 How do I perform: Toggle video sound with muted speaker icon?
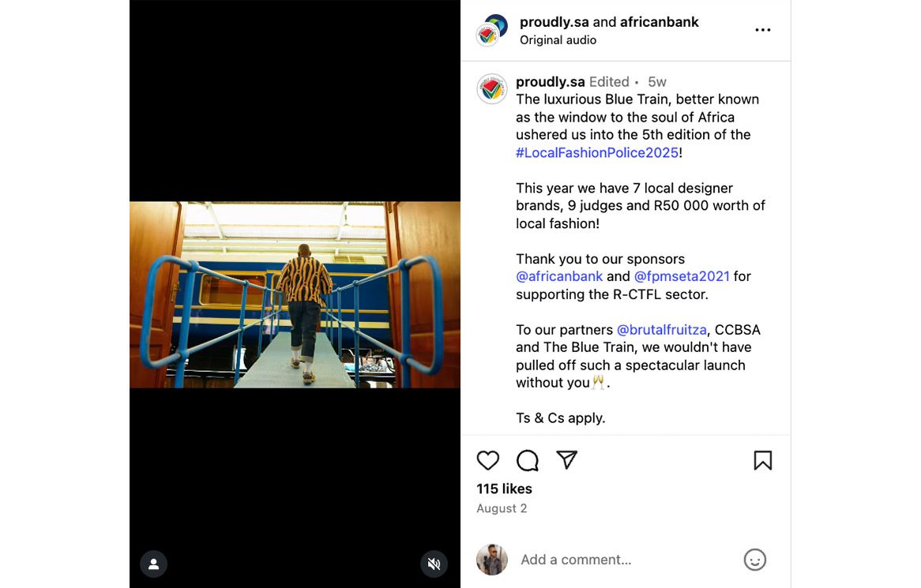pyautogui.click(x=434, y=564)
